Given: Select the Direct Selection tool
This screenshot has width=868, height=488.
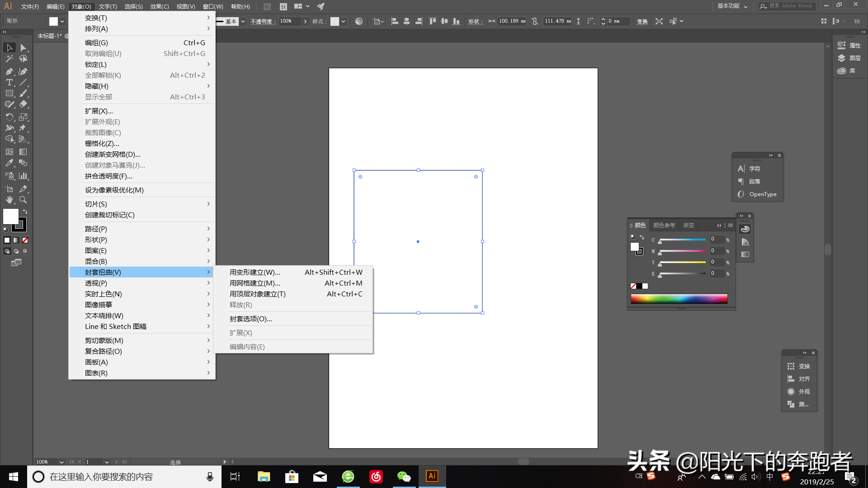Looking at the screenshot, I should point(23,47).
